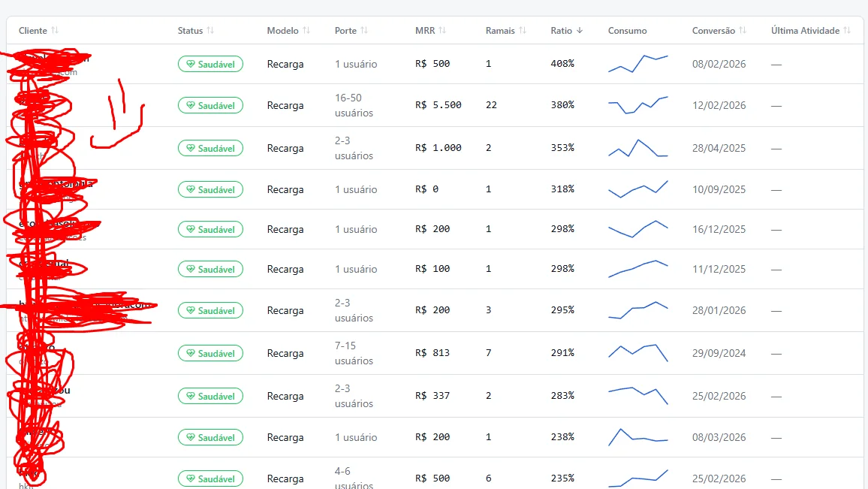The image size is (868, 489).
Task: Click the R$ 100 MRR cell
Action: [x=432, y=269]
